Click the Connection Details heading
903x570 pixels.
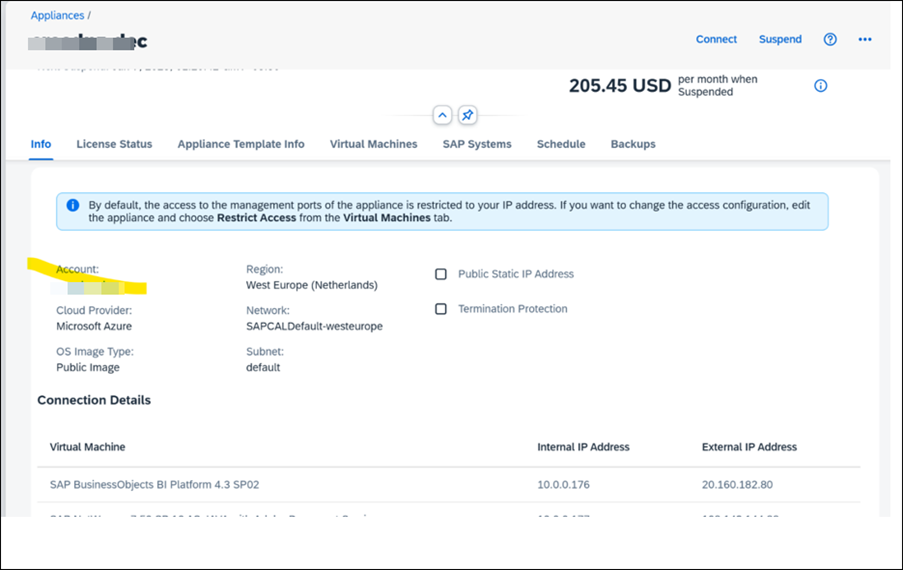[x=94, y=400]
